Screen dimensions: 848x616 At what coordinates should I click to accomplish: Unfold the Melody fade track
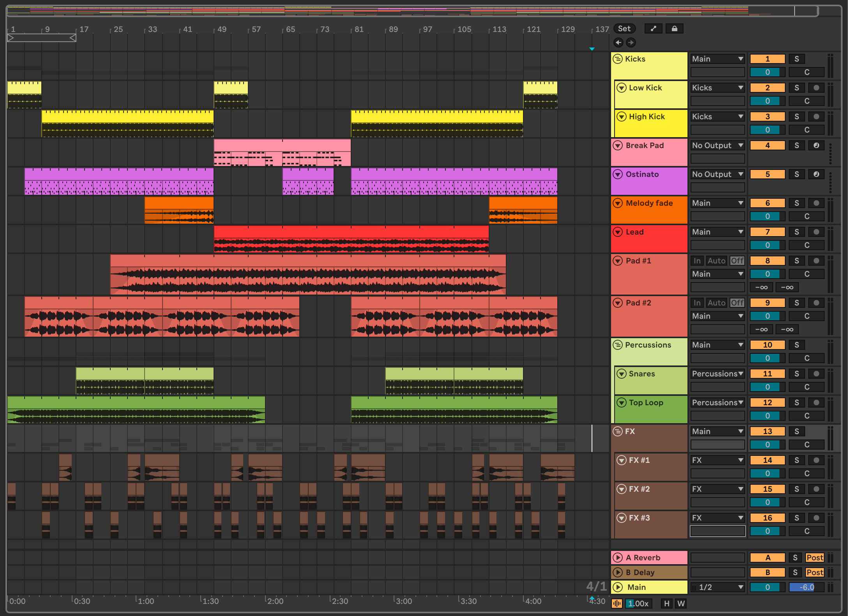pos(618,203)
